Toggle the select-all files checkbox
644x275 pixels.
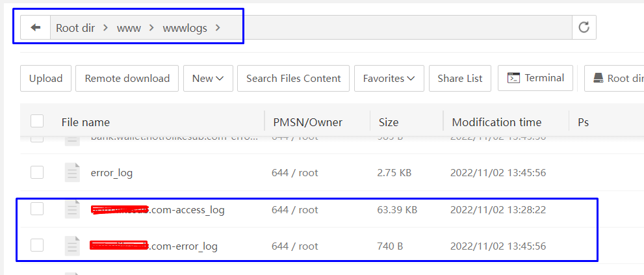[37, 121]
